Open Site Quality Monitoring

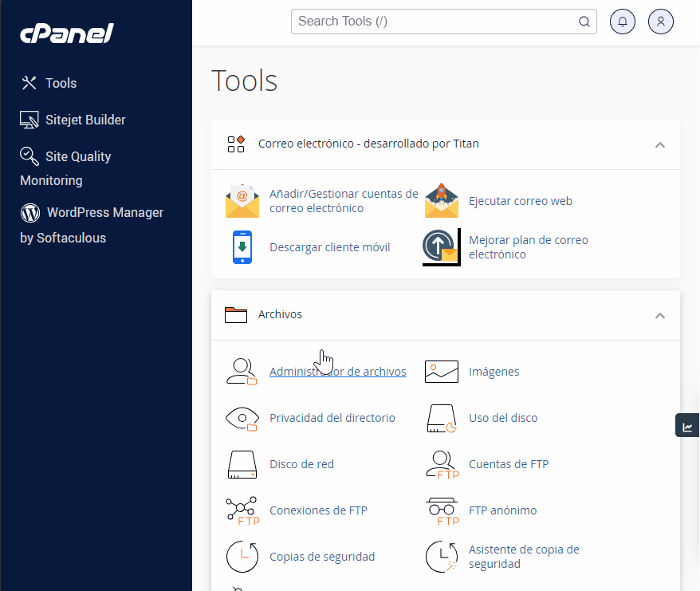[65, 168]
